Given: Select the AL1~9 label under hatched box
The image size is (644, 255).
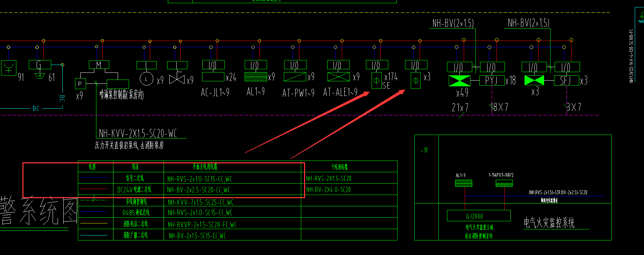Looking at the screenshot, I should pos(256,92).
